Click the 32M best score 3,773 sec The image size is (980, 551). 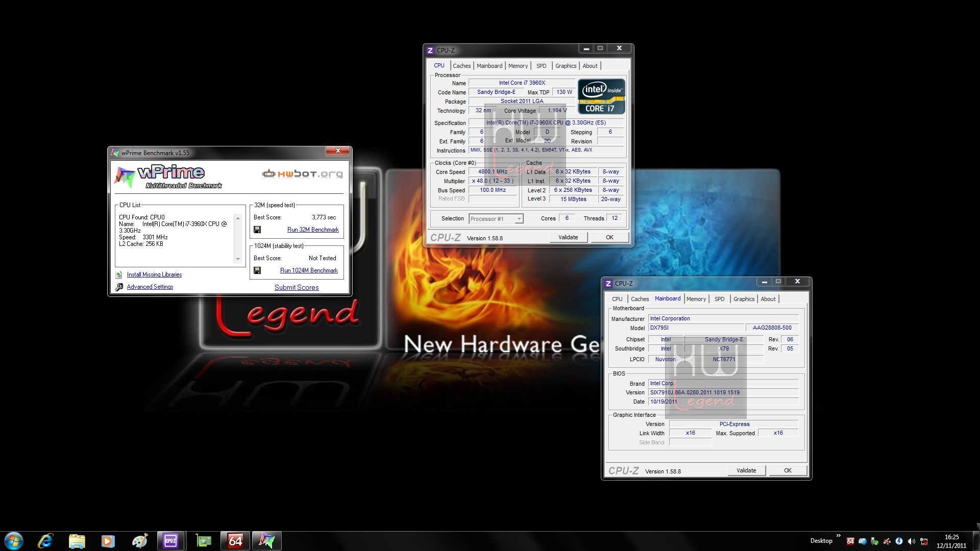click(324, 217)
